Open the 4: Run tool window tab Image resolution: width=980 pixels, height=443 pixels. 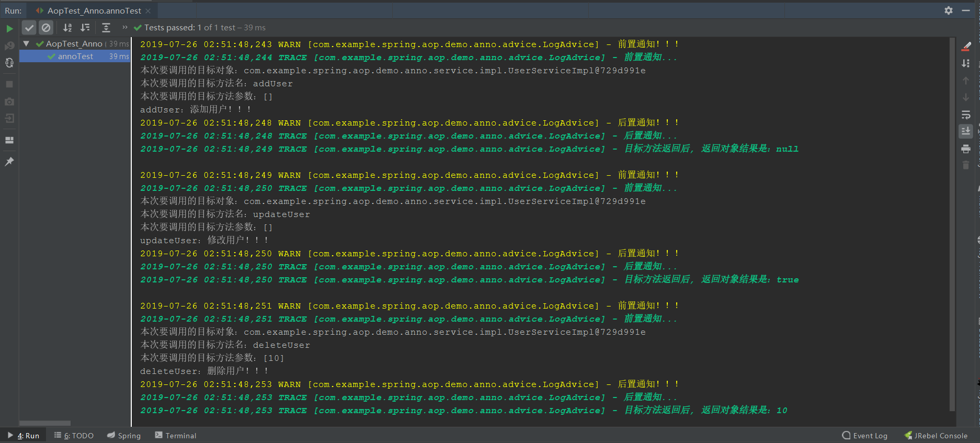pyautogui.click(x=24, y=436)
